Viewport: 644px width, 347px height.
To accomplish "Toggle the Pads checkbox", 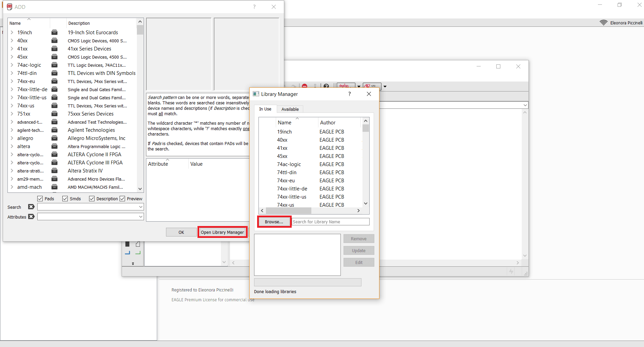I will pyautogui.click(x=40, y=199).
